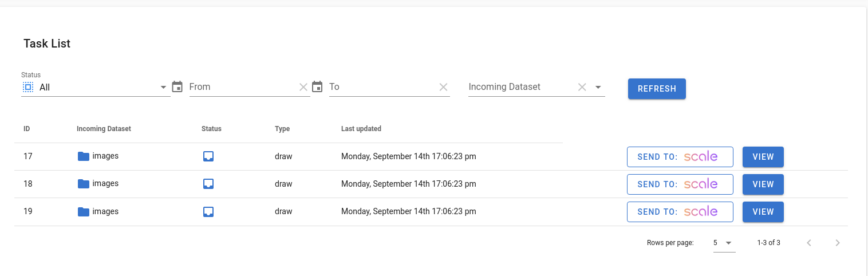Click the images folder icon in row 18
Screen dimensions: 868x276
point(84,184)
